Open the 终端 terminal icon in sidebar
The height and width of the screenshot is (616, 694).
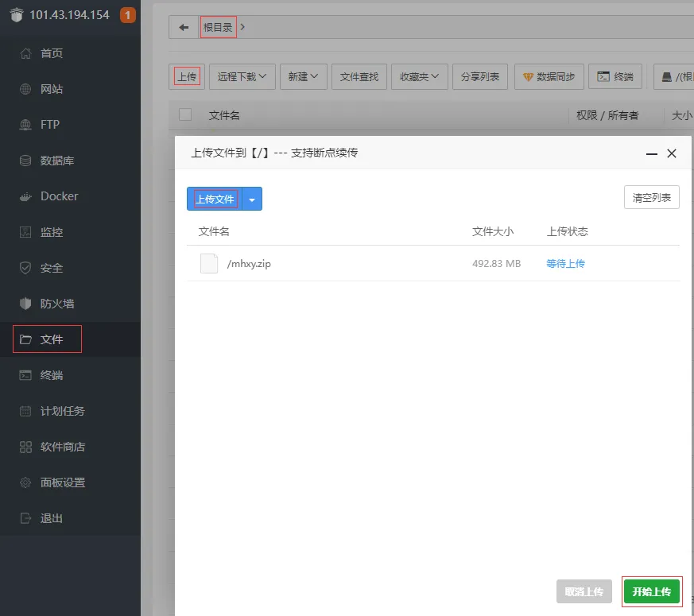tap(25, 375)
